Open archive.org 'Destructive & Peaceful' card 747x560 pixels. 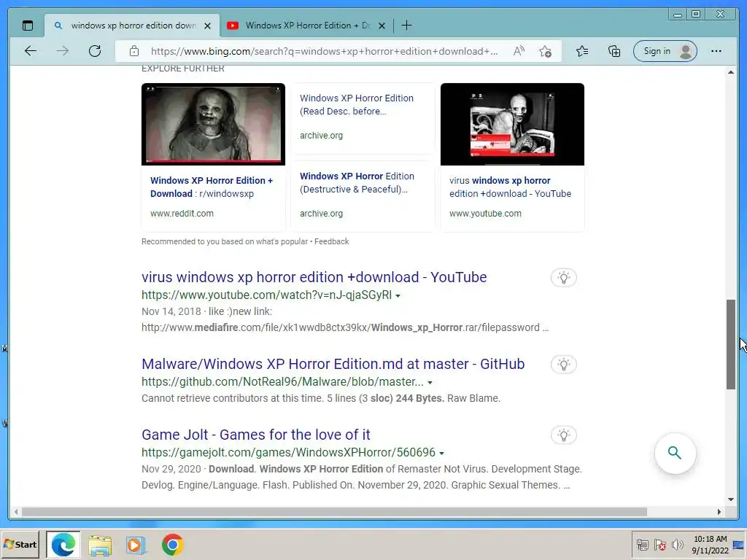click(x=357, y=183)
